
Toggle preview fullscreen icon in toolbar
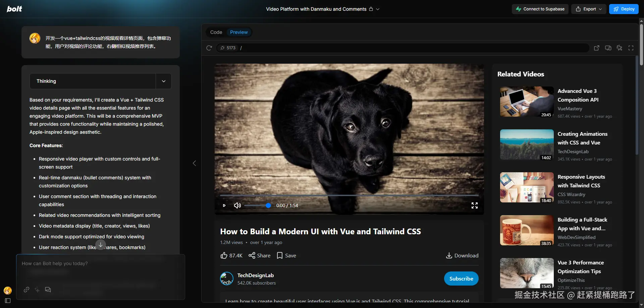click(x=631, y=48)
